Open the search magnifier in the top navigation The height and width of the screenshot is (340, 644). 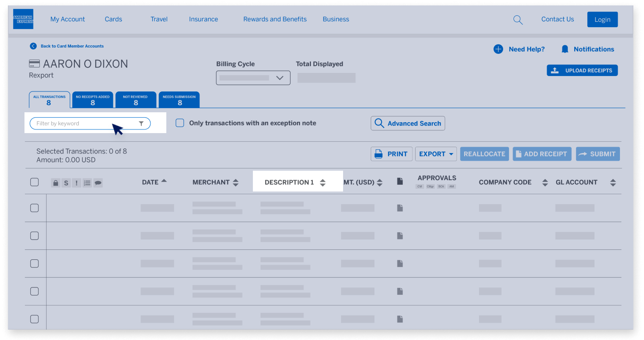click(518, 19)
